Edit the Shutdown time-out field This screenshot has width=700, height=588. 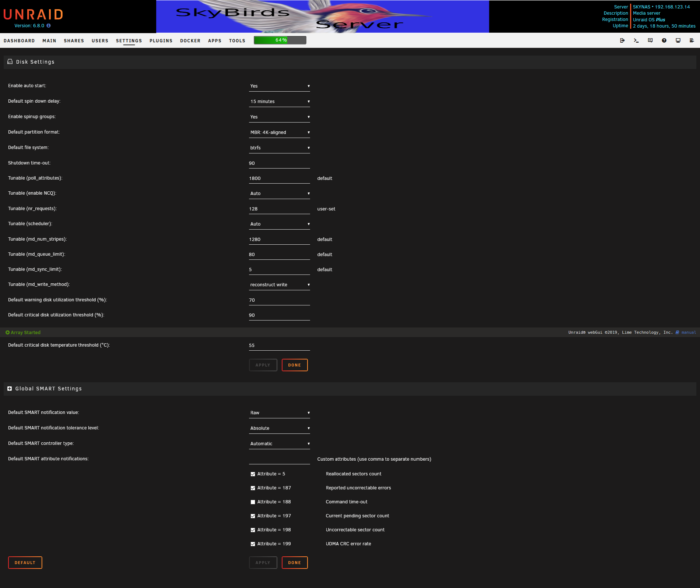pyautogui.click(x=280, y=163)
